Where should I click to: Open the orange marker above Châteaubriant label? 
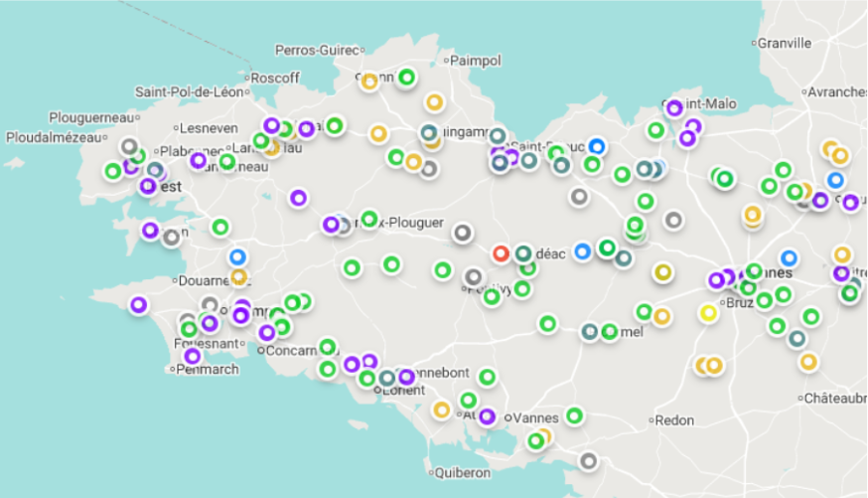point(808,362)
